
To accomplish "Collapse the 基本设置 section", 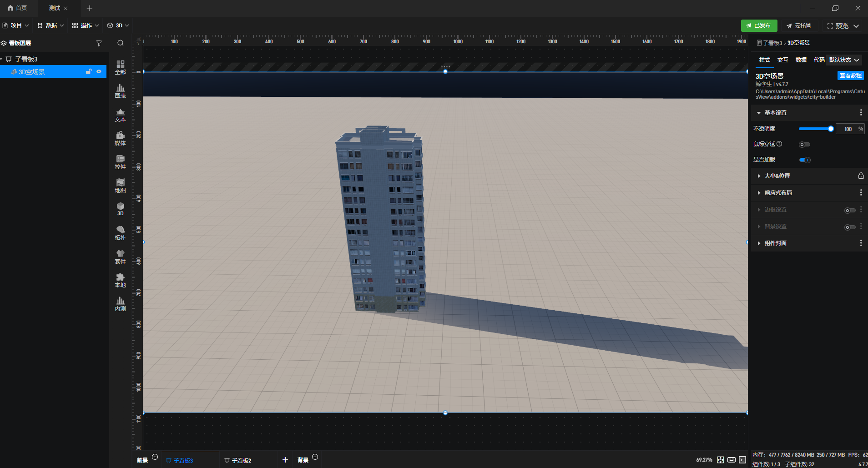I will tap(758, 113).
